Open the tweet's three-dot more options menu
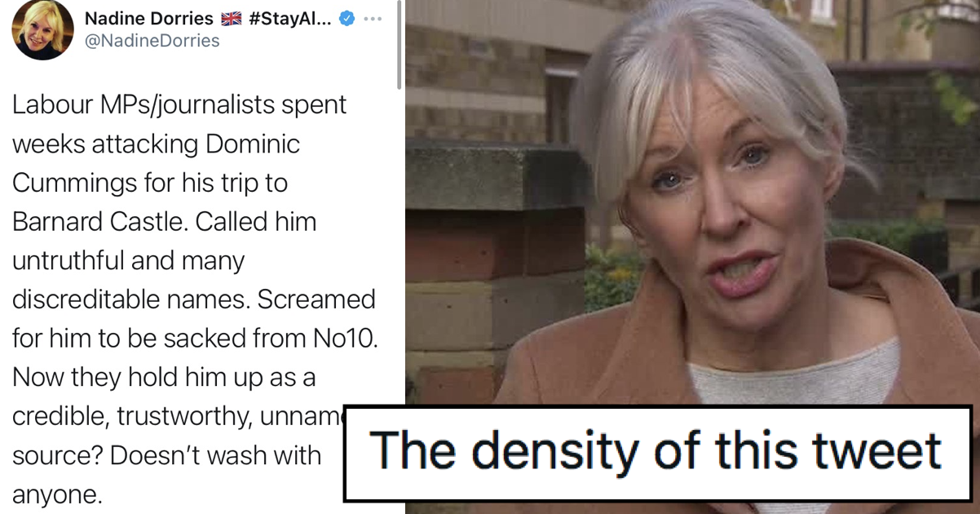This screenshot has width=980, height=514. pyautogui.click(x=373, y=19)
